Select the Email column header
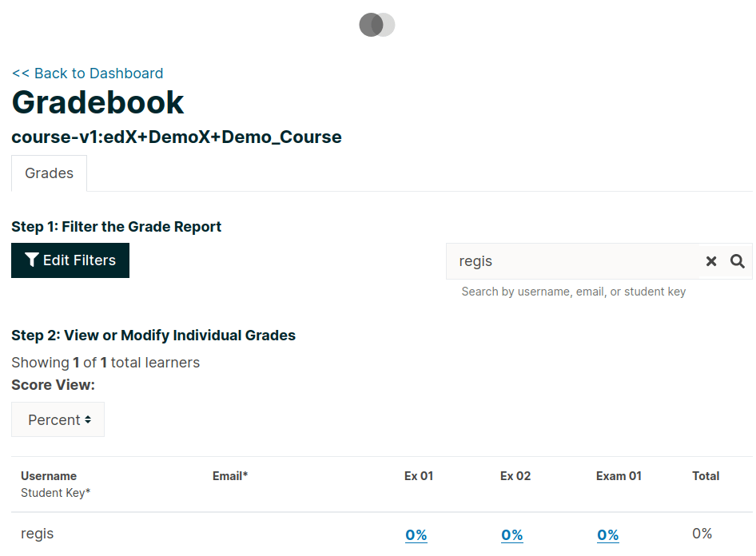 pyautogui.click(x=229, y=475)
